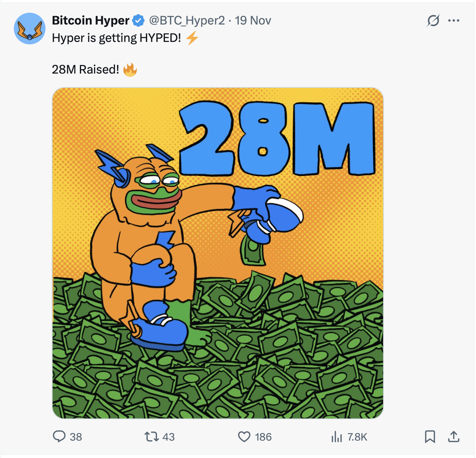Open the reply composer for this tweet
This screenshot has height=458, width=476.
[60, 437]
